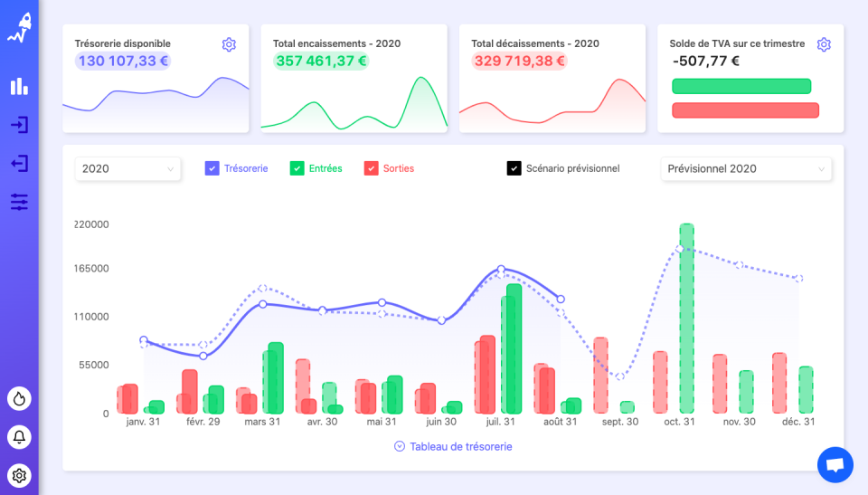
Task: Open the Prévisionnel 2020 scenario dropdown
Action: tap(746, 168)
